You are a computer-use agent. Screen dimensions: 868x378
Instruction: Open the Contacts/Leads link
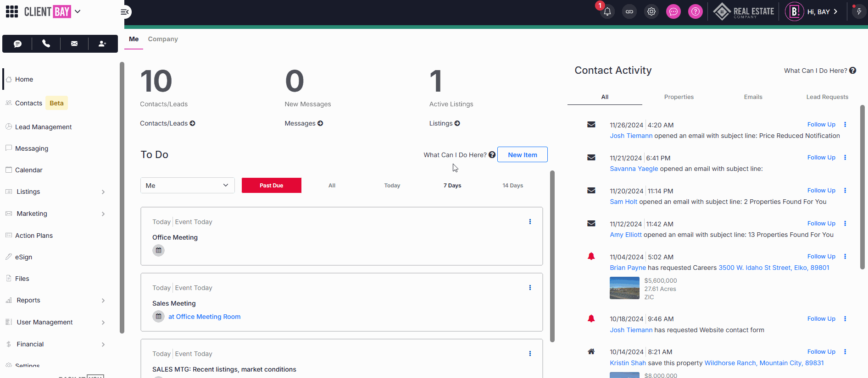click(167, 123)
